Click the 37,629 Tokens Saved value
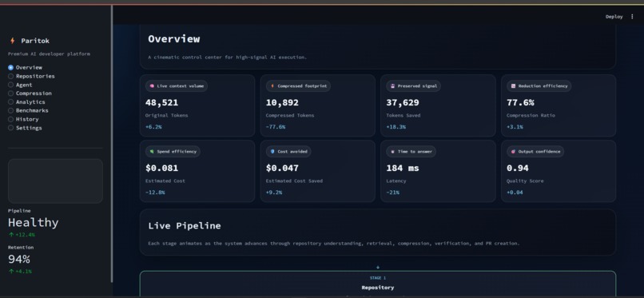This screenshot has width=644, height=298. (x=403, y=102)
